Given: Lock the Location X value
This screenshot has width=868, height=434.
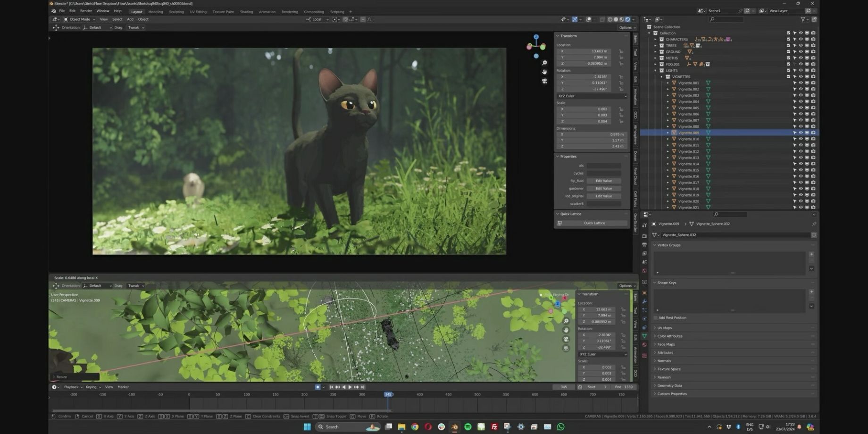Looking at the screenshot, I should (621, 51).
